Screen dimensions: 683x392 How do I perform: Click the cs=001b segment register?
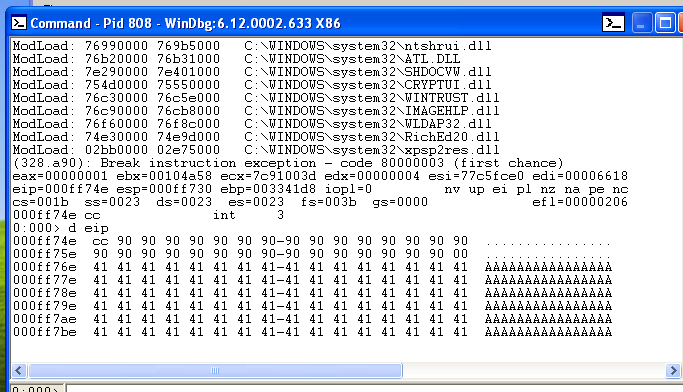pyautogui.click(x=41, y=202)
